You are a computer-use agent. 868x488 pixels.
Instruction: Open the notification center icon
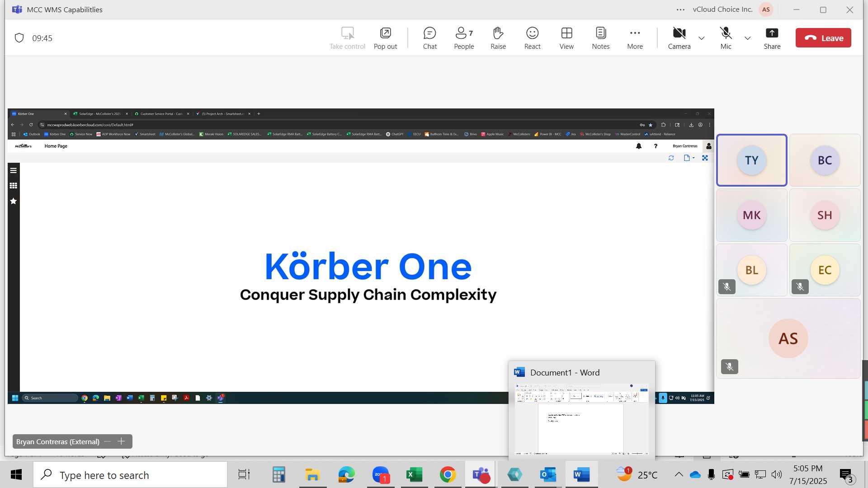pos(846,475)
